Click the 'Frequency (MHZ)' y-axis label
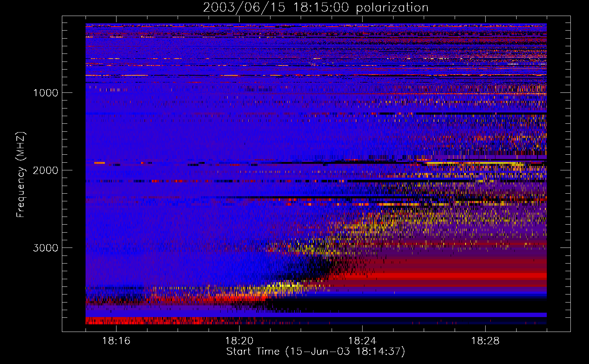The image size is (589, 364). point(21,175)
